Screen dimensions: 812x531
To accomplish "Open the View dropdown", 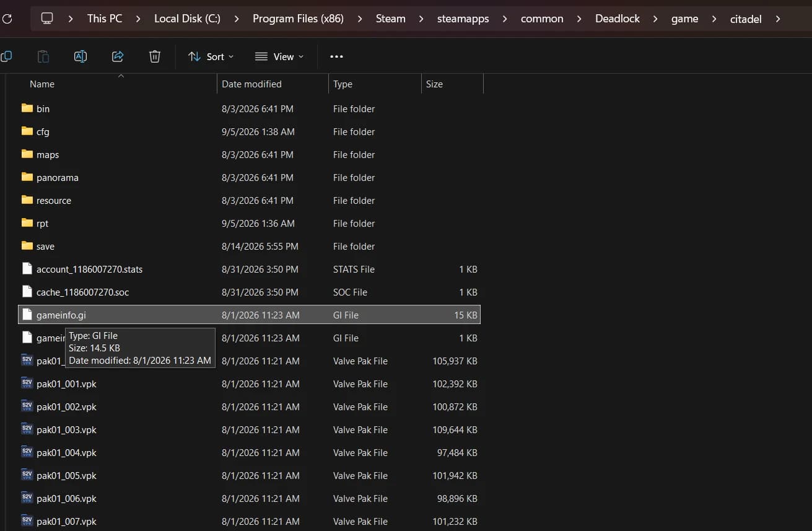I will pos(279,56).
